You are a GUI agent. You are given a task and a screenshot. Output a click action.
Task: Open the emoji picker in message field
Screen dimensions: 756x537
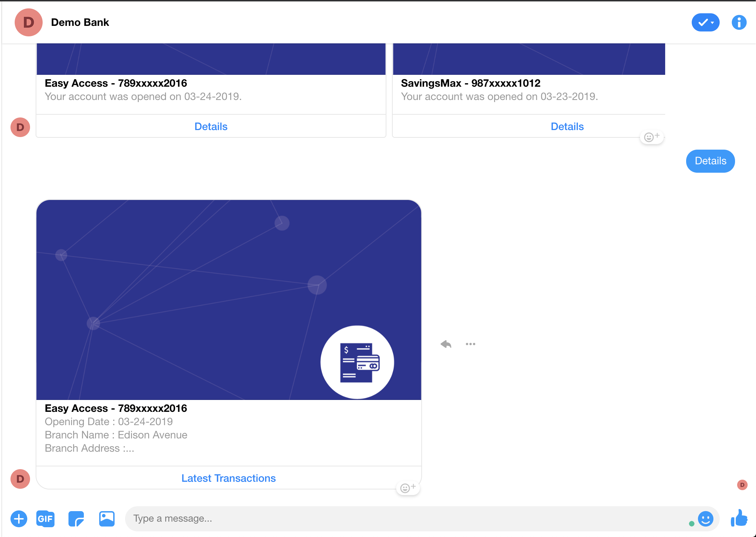705,519
